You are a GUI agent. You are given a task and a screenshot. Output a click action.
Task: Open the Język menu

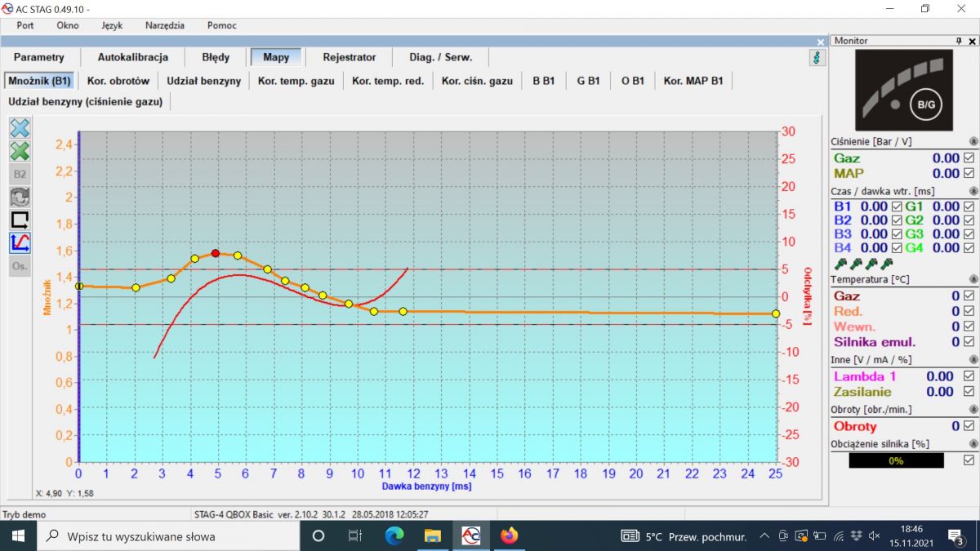[x=112, y=25]
